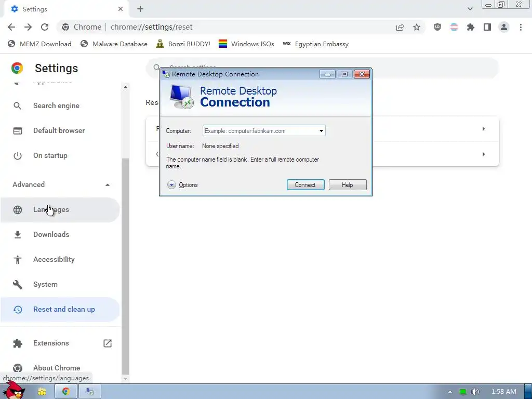Select the Settings browser tab
The image size is (532, 399).
point(66,9)
